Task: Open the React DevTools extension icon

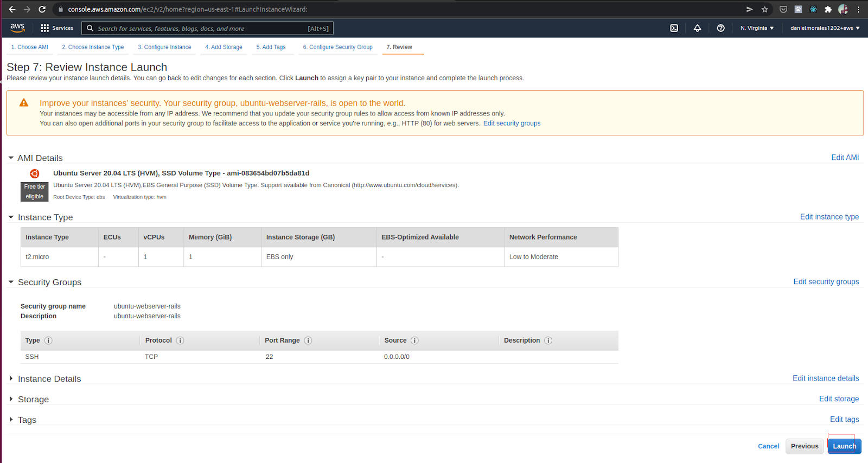Action: tap(813, 9)
